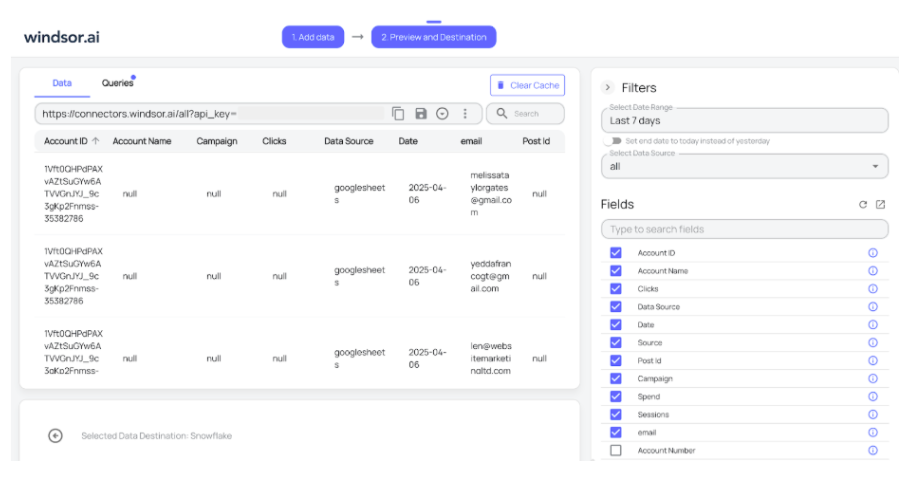Collapse the Filters panel chevron
901x483 pixels.
pyautogui.click(x=607, y=88)
